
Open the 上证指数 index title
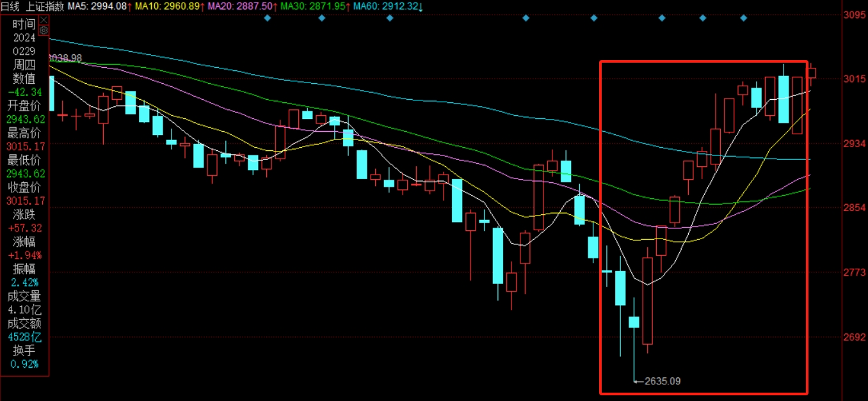45,6
